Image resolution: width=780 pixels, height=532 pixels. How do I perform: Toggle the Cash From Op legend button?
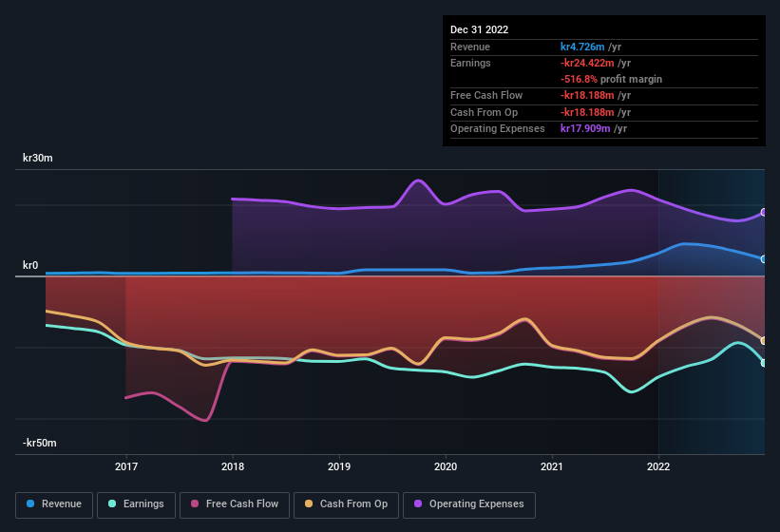(x=346, y=504)
